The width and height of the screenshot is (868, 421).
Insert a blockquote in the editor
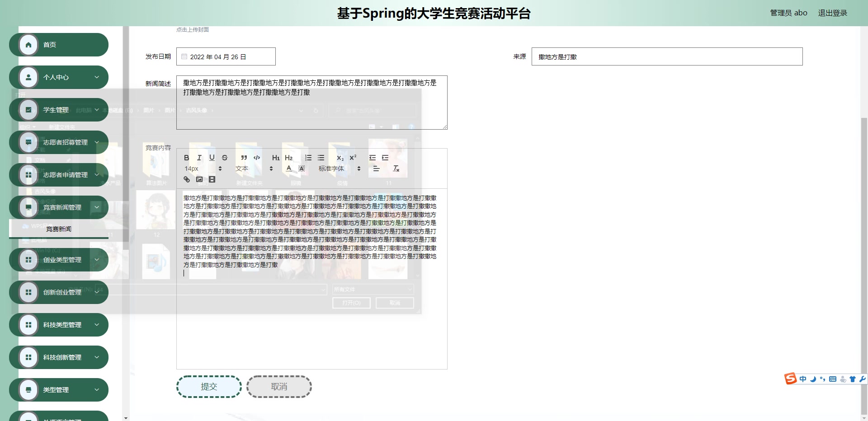pos(244,158)
